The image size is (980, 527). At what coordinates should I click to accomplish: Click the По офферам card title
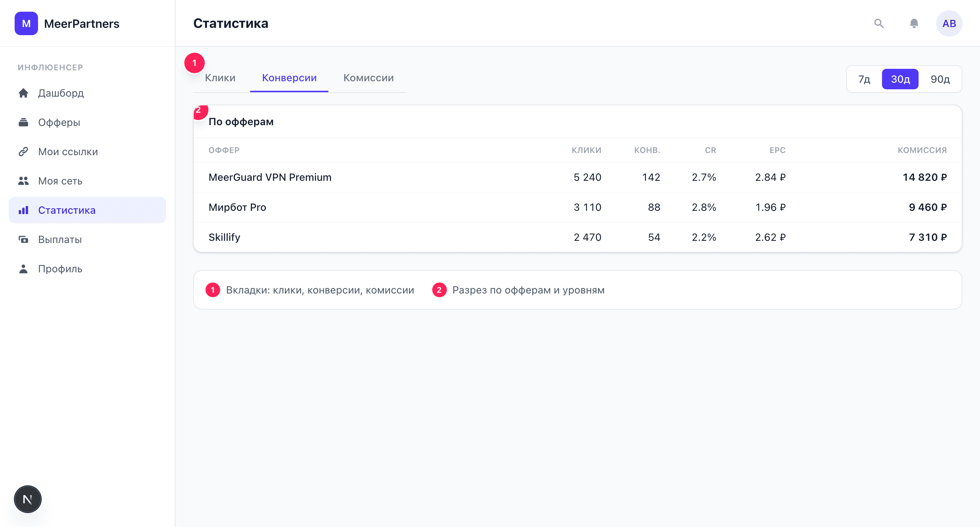(241, 122)
